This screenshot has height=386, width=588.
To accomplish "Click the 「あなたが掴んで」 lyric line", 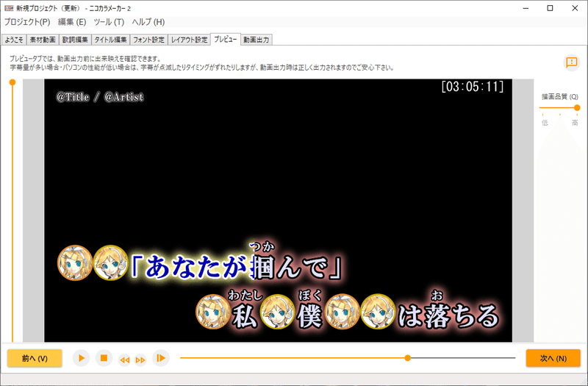I will coord(236,267).
